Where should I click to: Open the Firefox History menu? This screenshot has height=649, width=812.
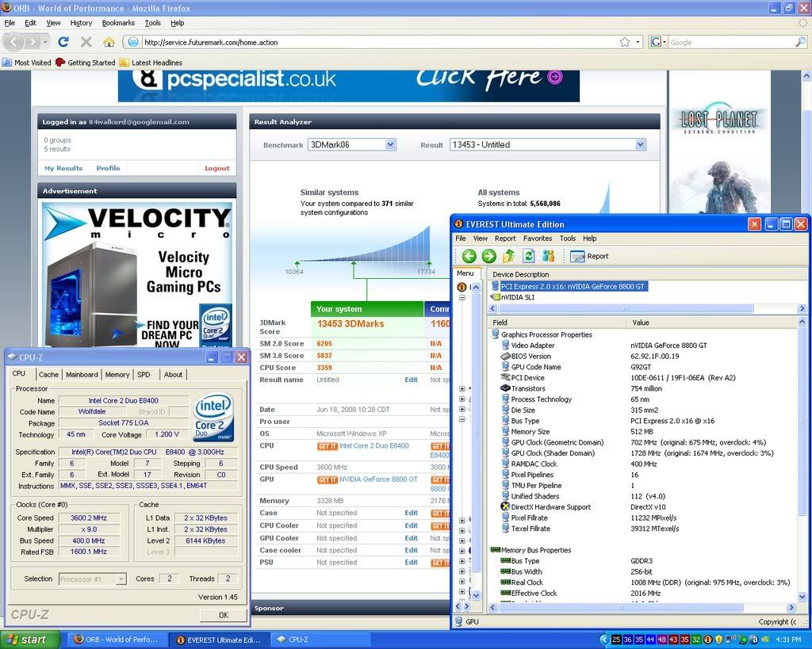(81, 23)
